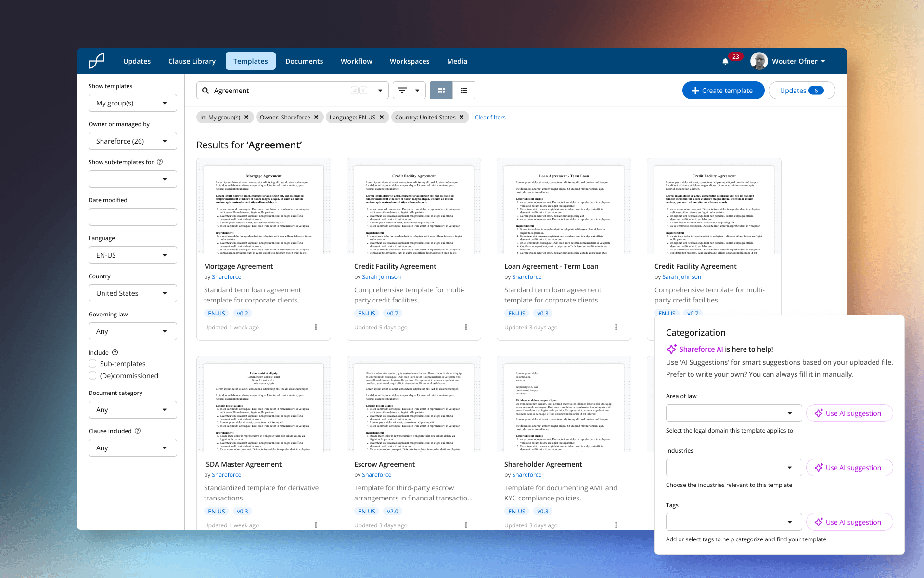
Task: Use AI suggestion for Tags
Action: point(849,522)
